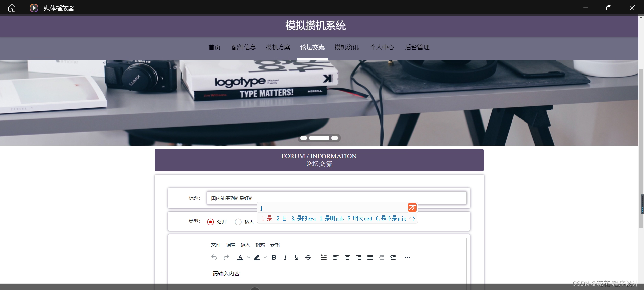The height and width of the screenshot is (290, 644).
Task: Click the media player play icon
Action: 34,8
